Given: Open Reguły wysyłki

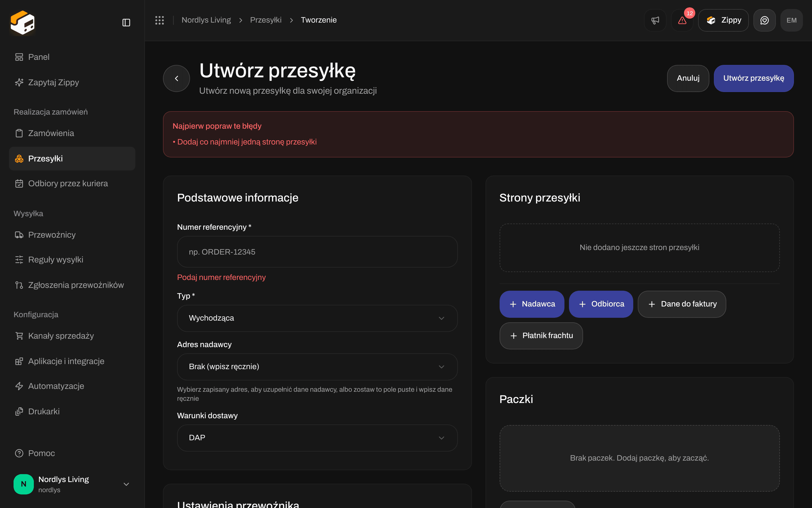Looking at the screenshot, I should (72, 260).
